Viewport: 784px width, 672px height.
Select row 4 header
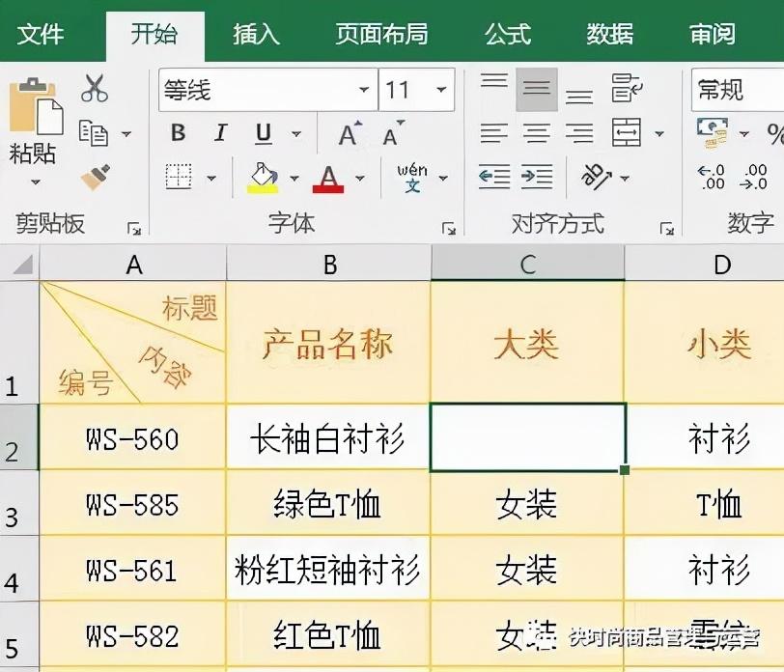point(19,568)
